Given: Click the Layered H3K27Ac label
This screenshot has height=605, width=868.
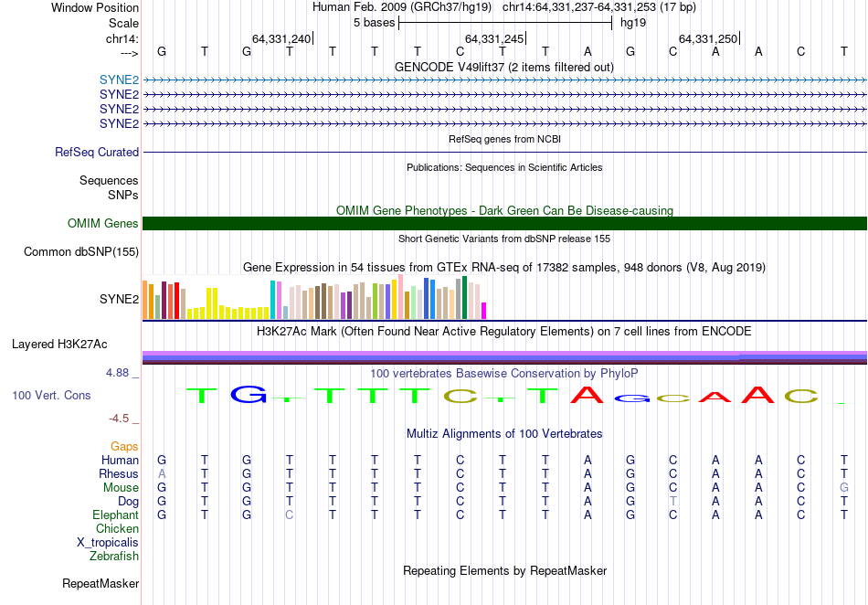Looking at the screenshot, I should coord(59,344).
